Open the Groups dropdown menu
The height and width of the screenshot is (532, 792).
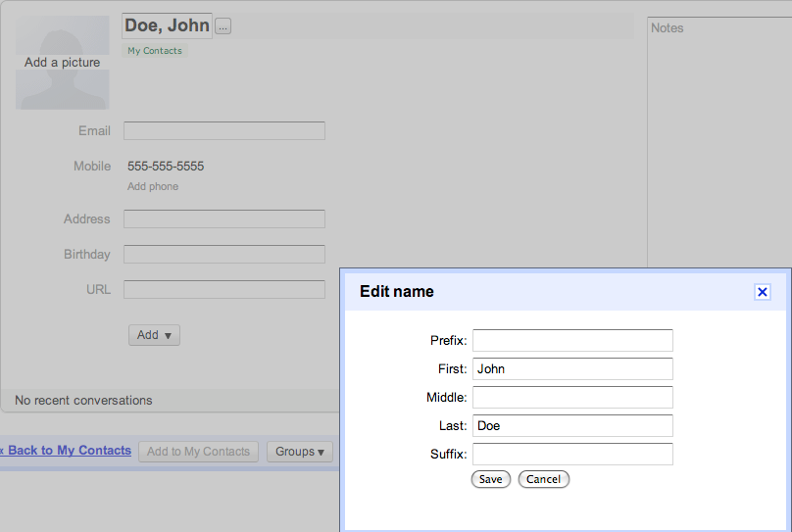pyautogui.click(x=299, y=452)
